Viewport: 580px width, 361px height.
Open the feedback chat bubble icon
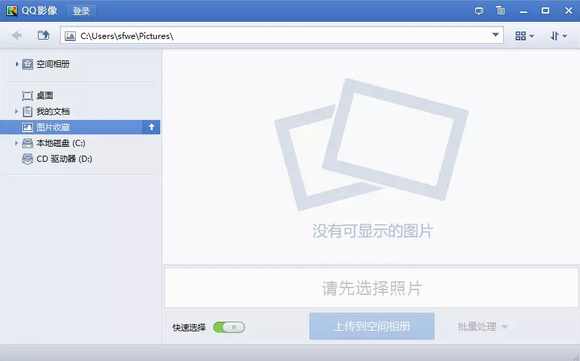coord(479,11)
